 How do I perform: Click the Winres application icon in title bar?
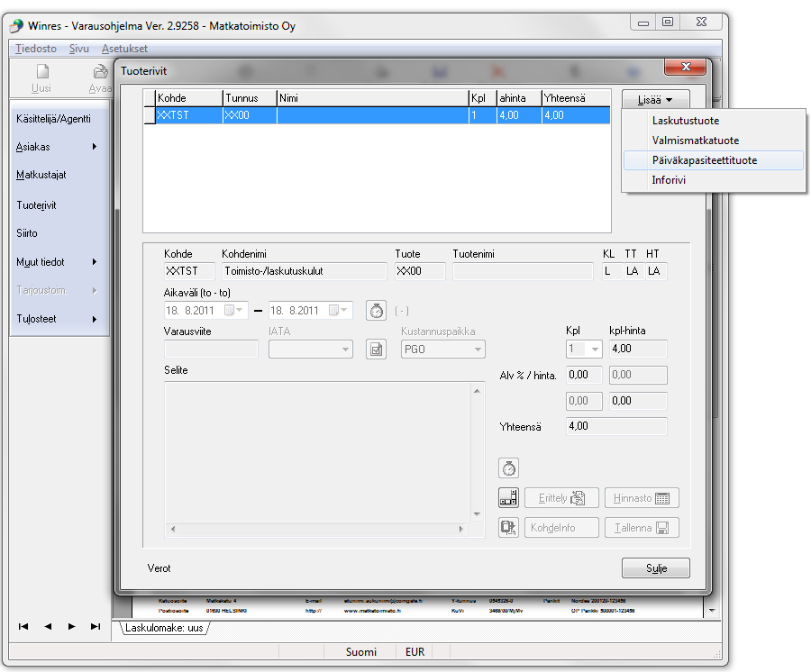pyautogui.click(x=16, y=25)
